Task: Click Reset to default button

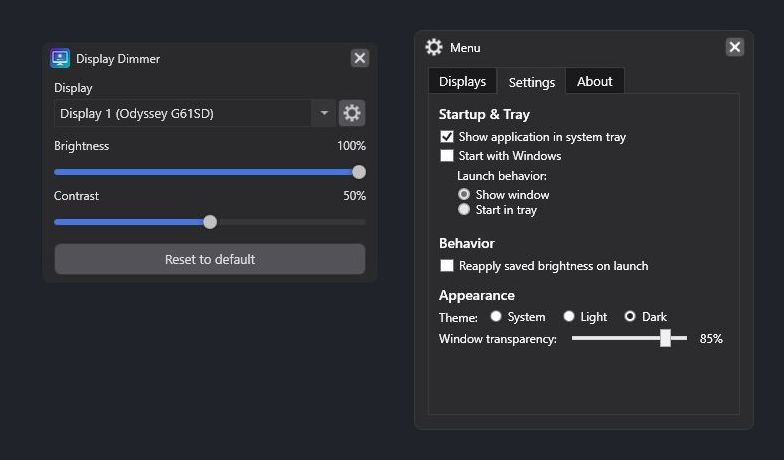Action: pos(210,259)
